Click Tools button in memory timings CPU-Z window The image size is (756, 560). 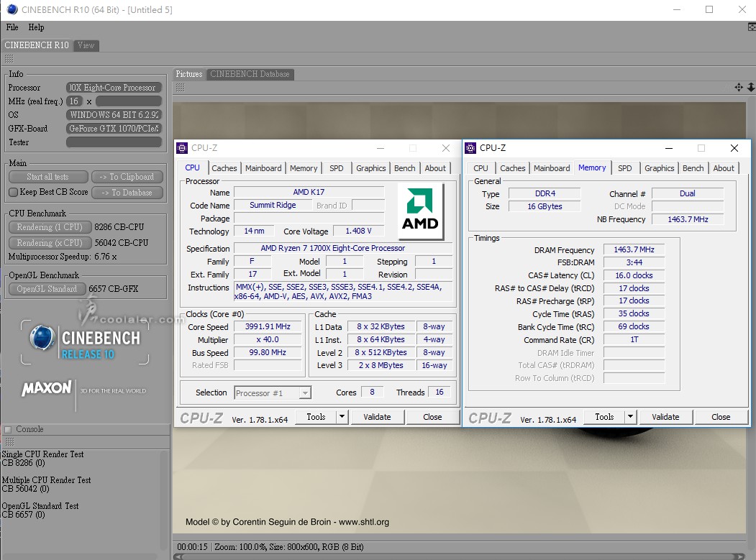(604, 417)
